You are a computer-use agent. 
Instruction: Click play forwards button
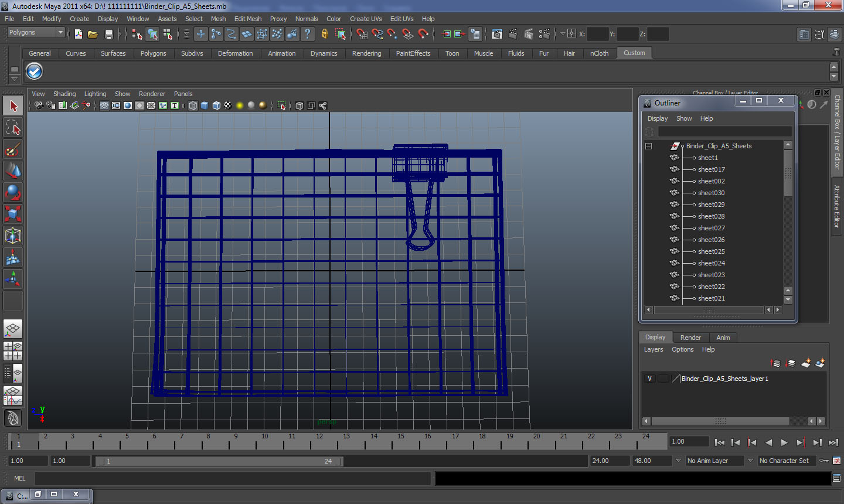[784, 442]
